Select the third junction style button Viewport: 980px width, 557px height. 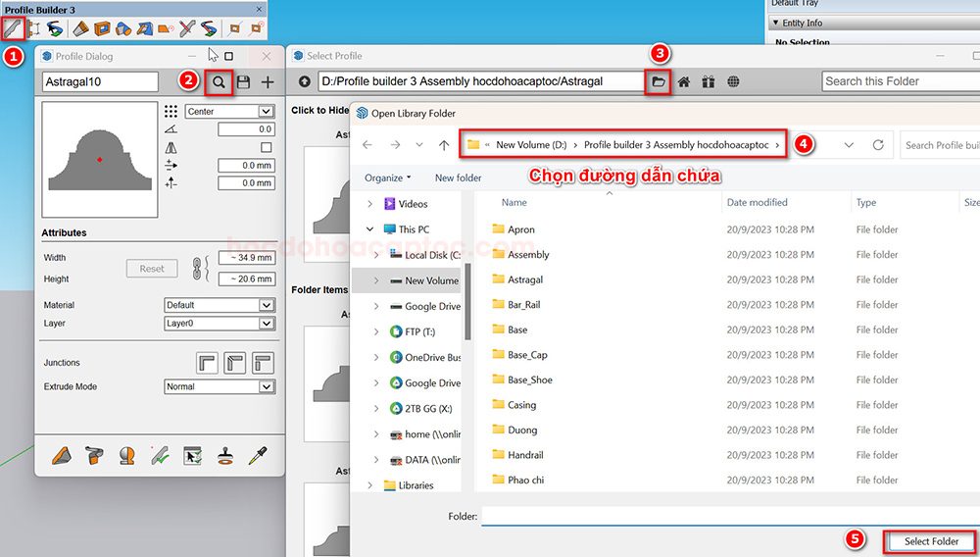[263, 363]
